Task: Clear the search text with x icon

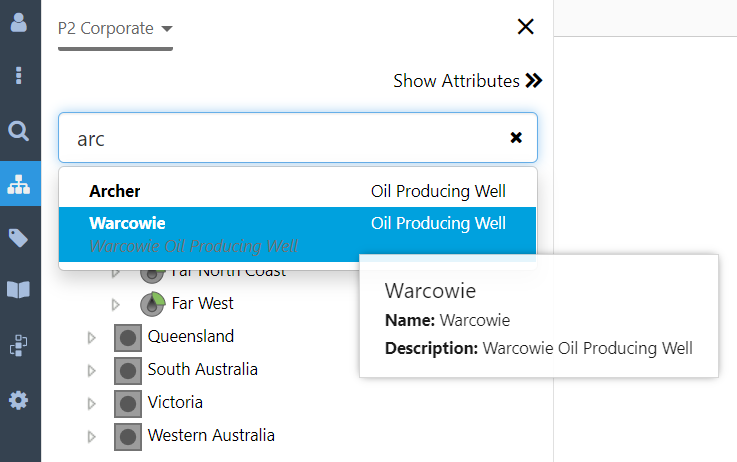Action: pyautogui.click(x=516, y=138)
